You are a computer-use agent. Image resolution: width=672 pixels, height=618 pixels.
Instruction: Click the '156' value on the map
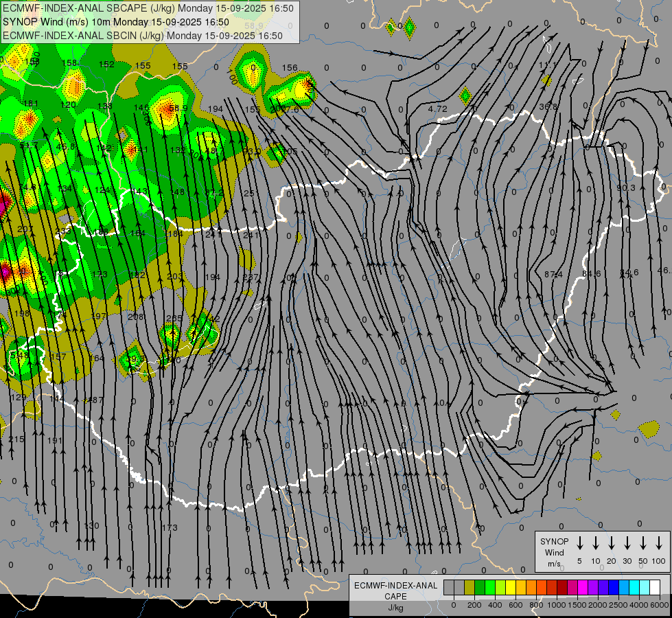tap(290, 67)
